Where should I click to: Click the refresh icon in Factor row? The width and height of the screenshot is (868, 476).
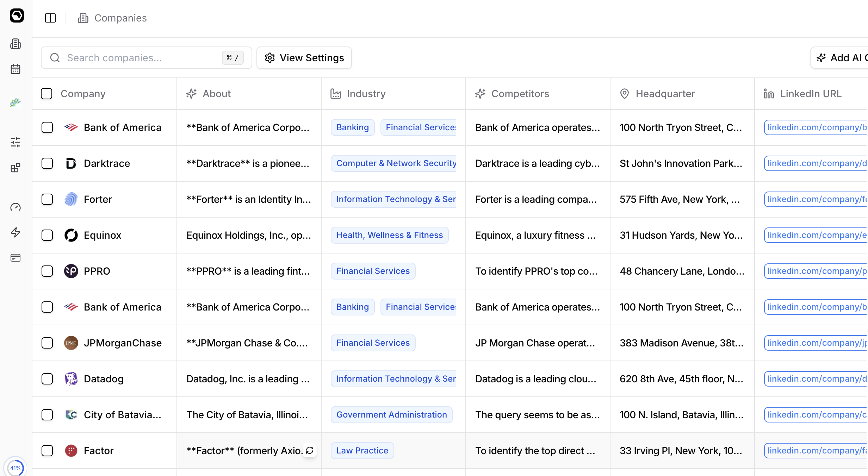point(310,450)
